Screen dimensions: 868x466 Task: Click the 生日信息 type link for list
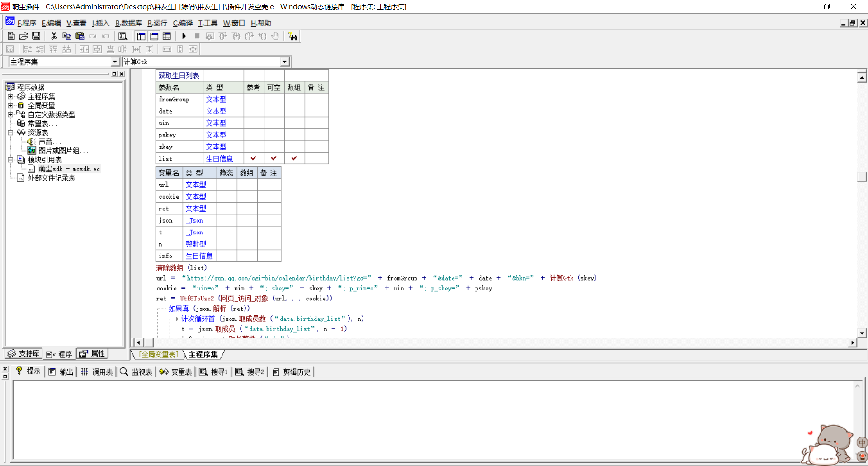click(219, 159)
